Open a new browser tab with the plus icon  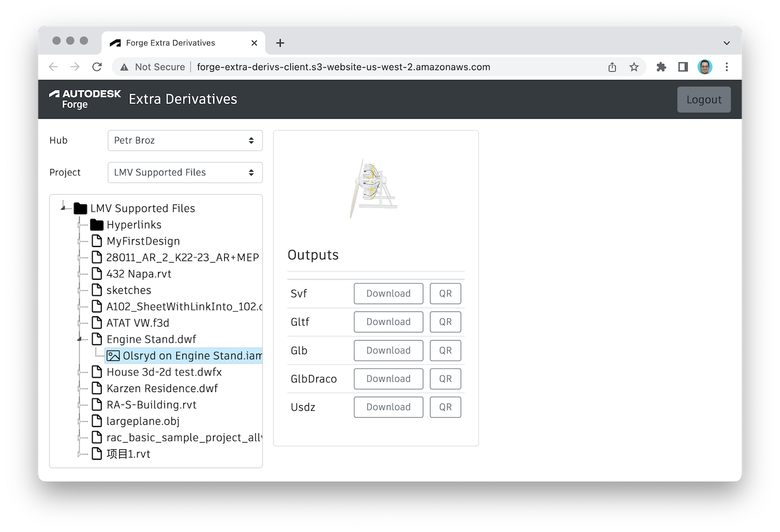(x=280, y=43)
